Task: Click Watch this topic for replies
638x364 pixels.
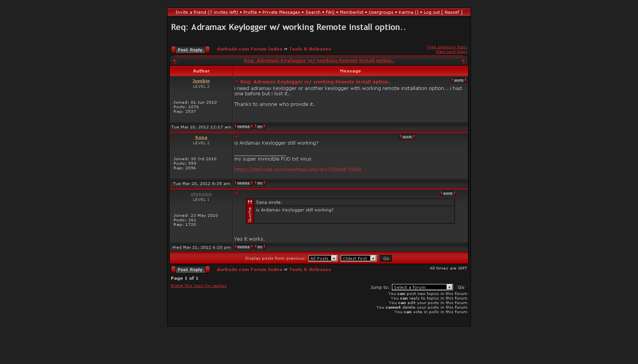Action: 199,286
